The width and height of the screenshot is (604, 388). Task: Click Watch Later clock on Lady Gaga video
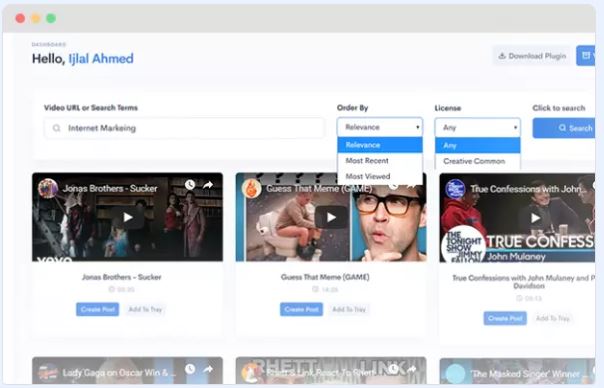click(x=190, y=369)
